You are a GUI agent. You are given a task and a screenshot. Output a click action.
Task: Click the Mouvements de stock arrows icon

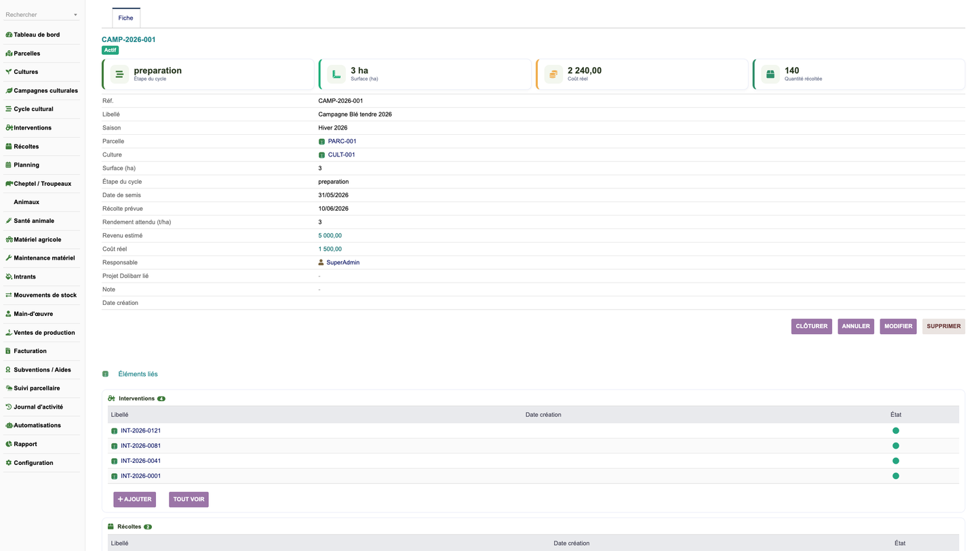tap(9, 295)
